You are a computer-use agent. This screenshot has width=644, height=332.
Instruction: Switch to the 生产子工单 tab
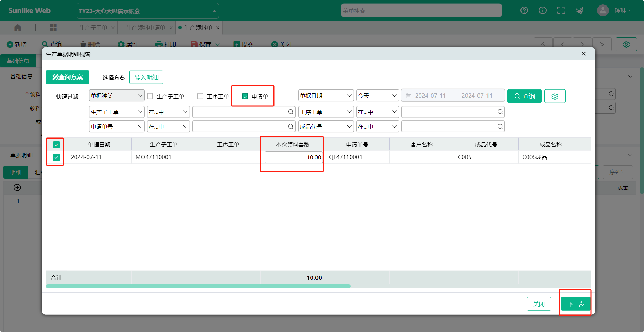(x=93, y=27)
